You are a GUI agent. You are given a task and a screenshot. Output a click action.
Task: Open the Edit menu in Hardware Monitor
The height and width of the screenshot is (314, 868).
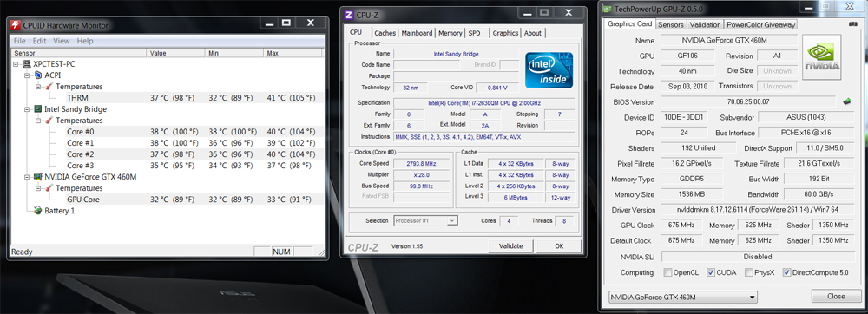point(39,41)
